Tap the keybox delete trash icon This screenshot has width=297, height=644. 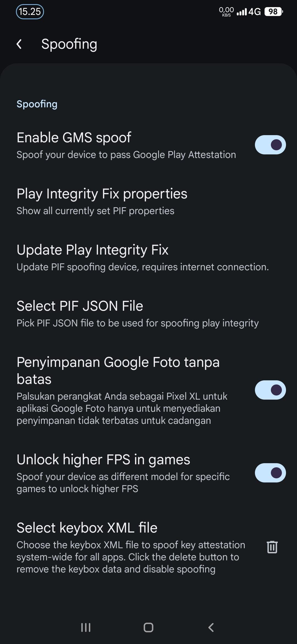272,547
